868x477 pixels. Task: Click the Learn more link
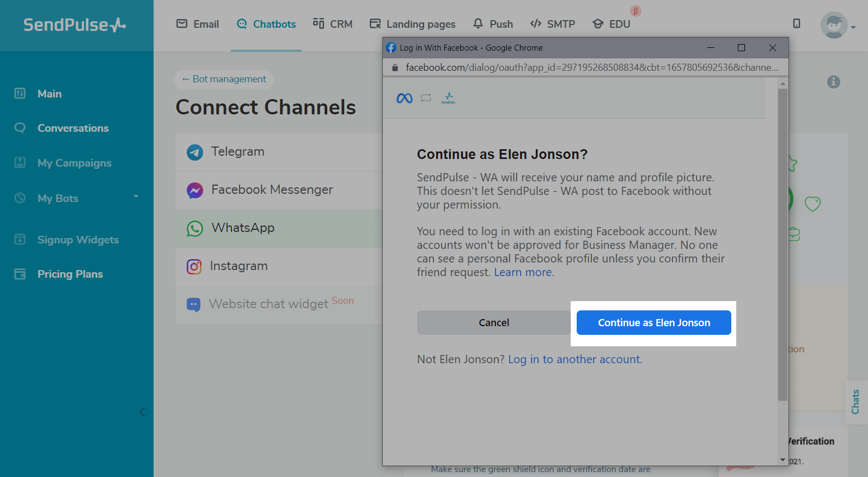[x=523, y=272]
